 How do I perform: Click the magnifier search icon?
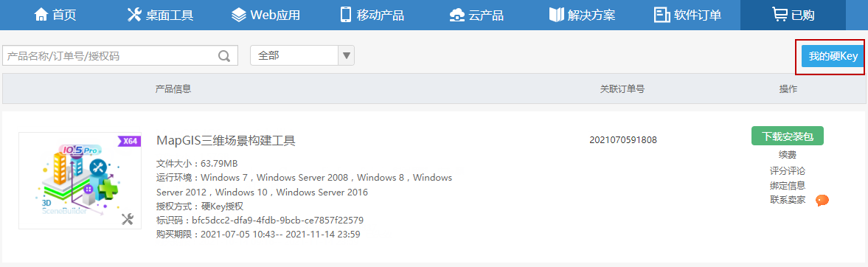pyautogui.click(x=224, y=56)
